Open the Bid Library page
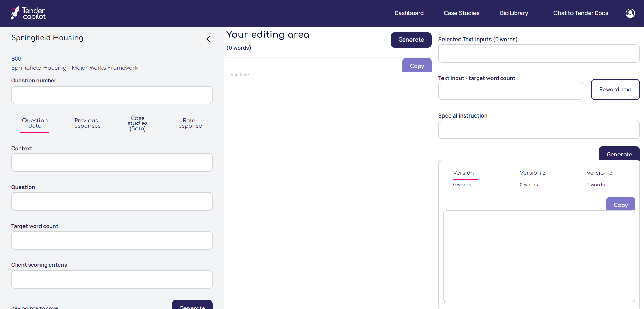This screenshot has height=309, width=644. (514, 13)
